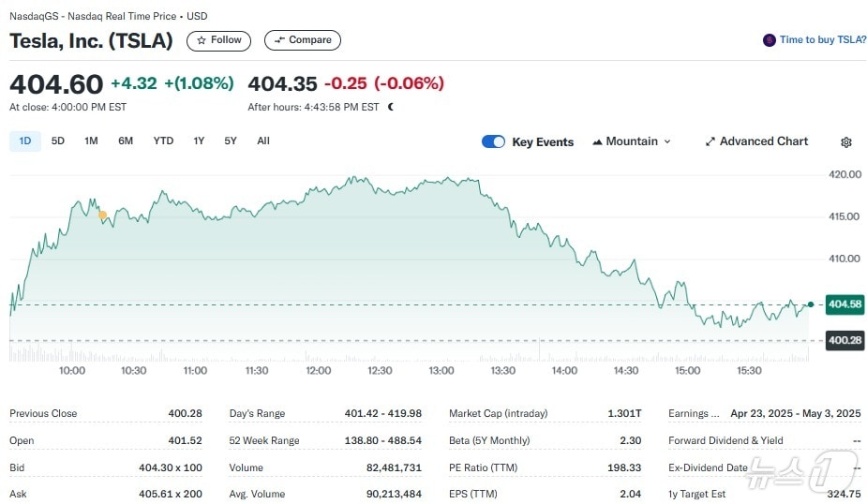Click the Mountain chart type icon

(x=597, y=142)
